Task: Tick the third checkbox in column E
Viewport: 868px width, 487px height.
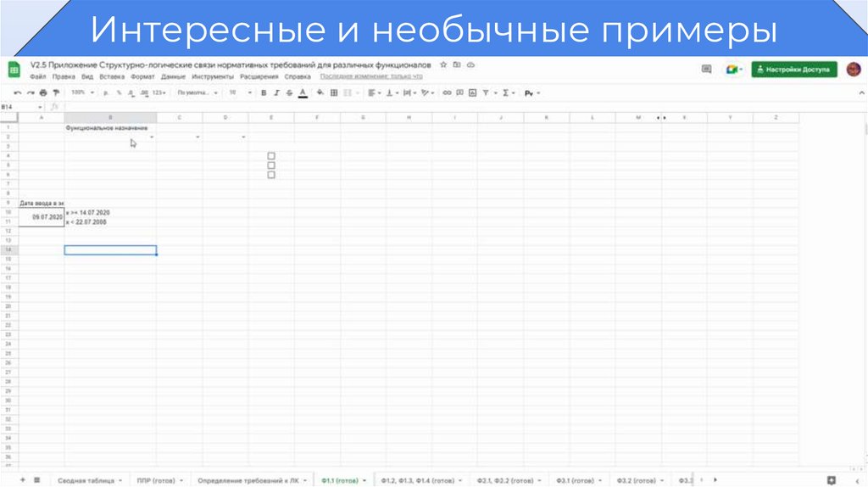Action: pyautogui.click(x=271, y=175)
